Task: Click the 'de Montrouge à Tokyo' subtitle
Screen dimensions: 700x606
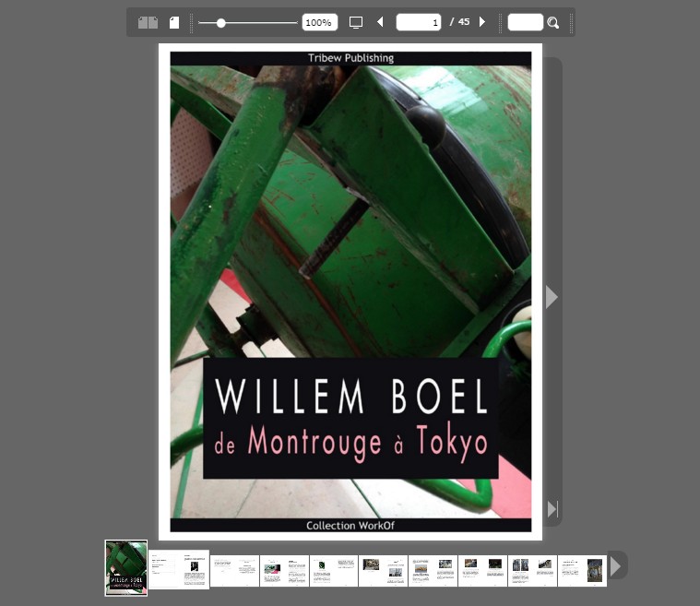Action: tap(350, 443)
